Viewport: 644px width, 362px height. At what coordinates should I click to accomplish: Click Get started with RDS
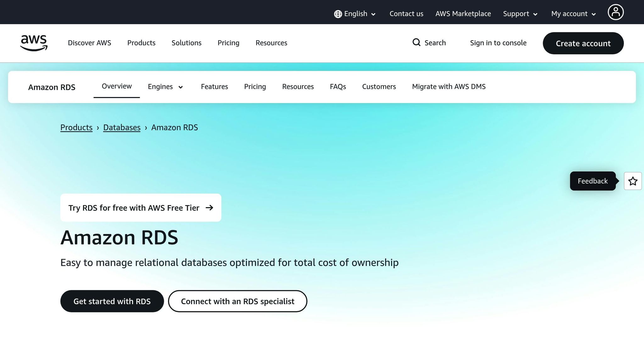(x=112, y=301)
